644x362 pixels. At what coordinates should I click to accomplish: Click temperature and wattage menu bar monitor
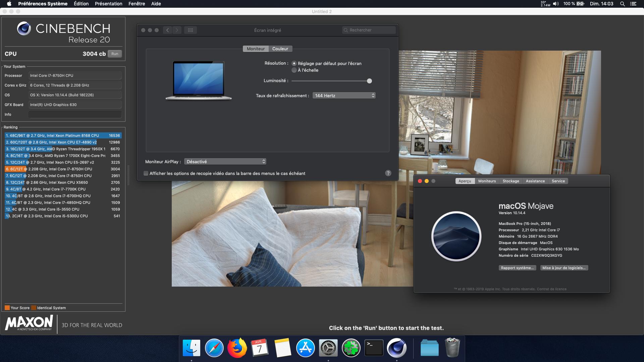coord(545,4)
